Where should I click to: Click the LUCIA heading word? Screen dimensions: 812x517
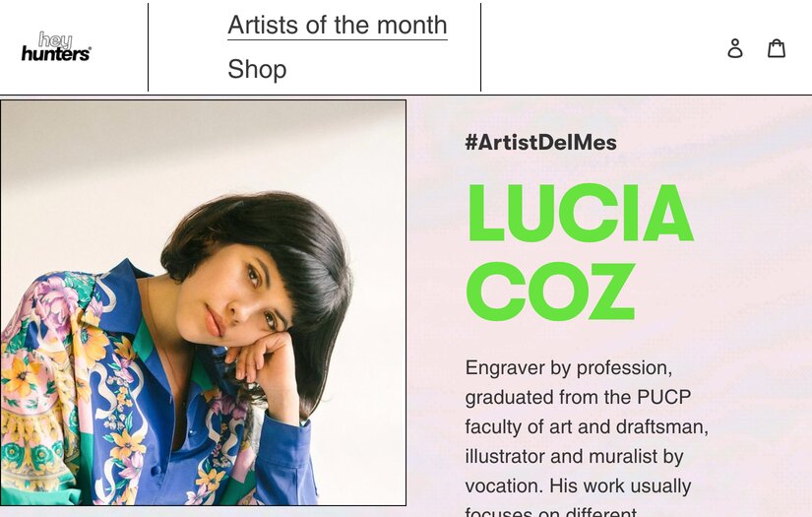pyautogui.click(x=579, y=213)
